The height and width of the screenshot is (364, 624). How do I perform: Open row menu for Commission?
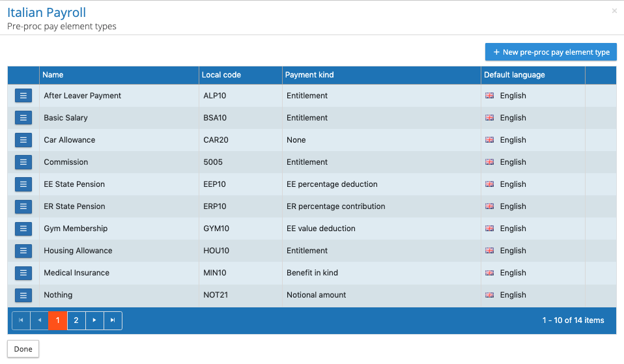click(23, 162)
